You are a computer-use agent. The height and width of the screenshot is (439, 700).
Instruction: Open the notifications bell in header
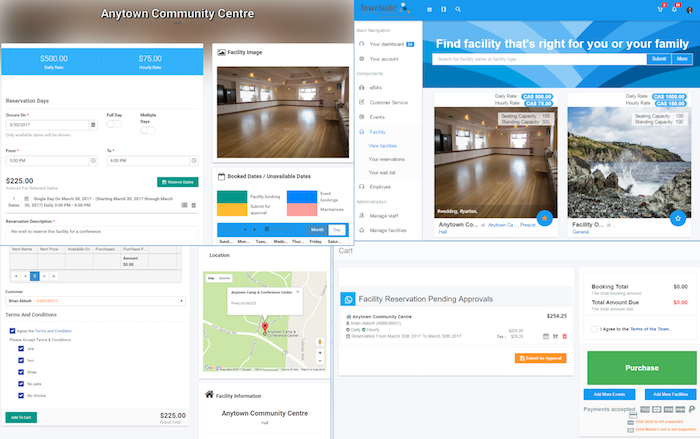(675, 9)
